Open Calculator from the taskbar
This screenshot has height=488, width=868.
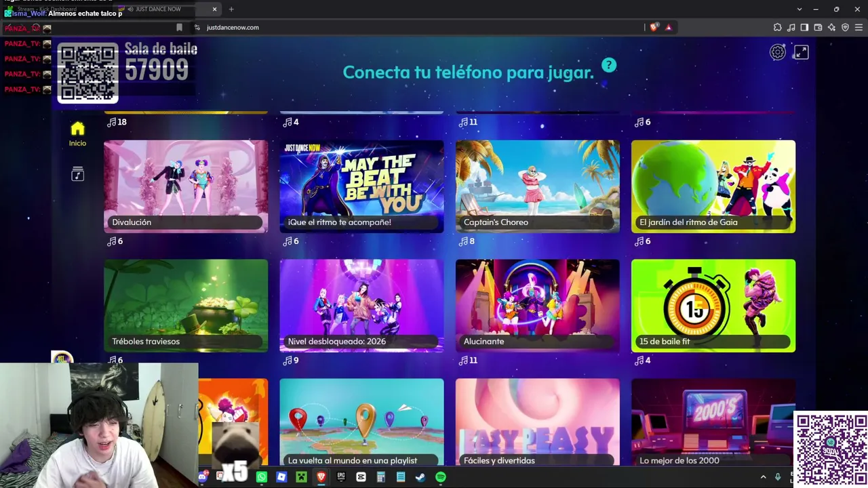point(381,477)
